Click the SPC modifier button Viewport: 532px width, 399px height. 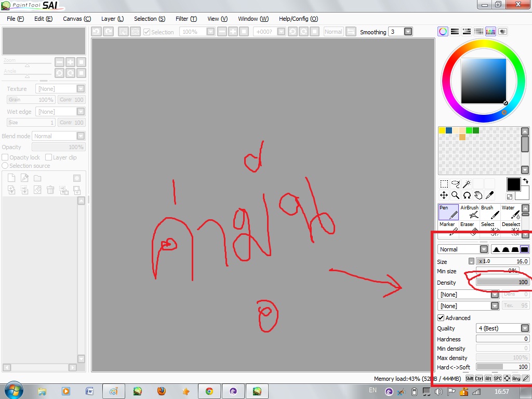tap(497, 378)
